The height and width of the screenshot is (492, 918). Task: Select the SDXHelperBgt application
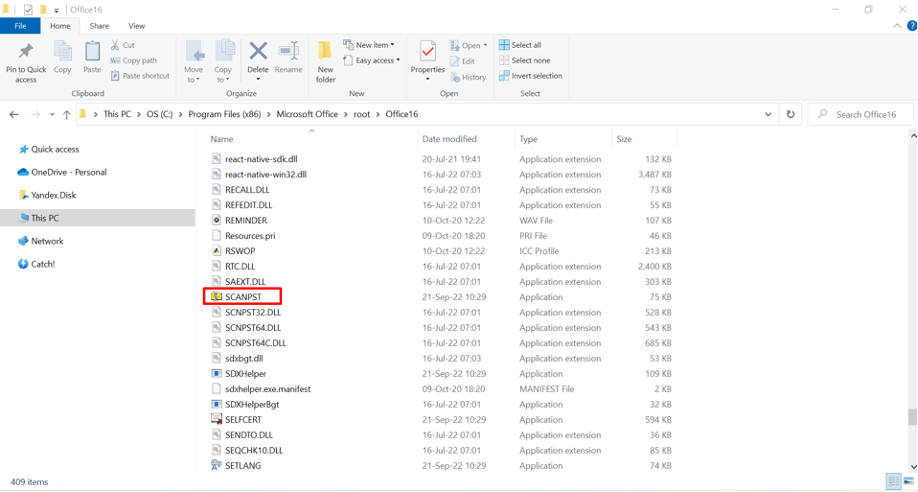click(x=252, y=404)
